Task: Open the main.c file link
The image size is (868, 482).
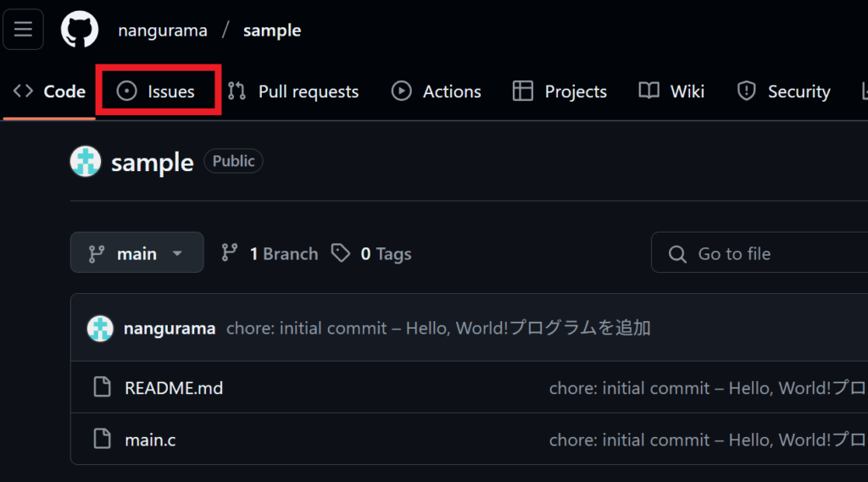Action: tap(150, 440)
